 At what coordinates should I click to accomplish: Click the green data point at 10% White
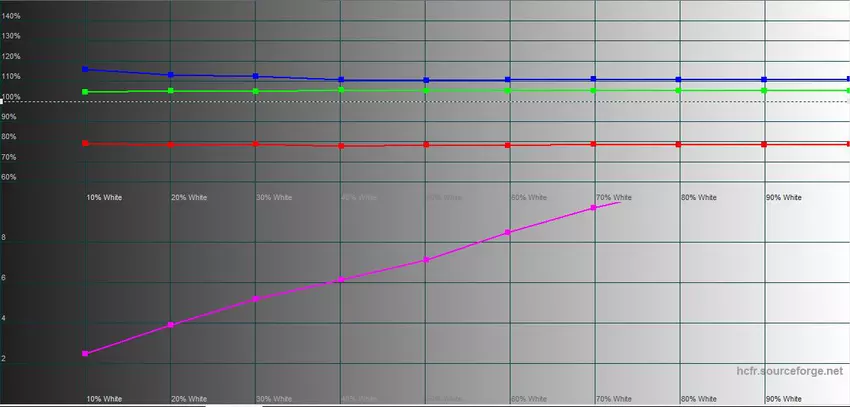pyautogui.click(x=85, y=92)
